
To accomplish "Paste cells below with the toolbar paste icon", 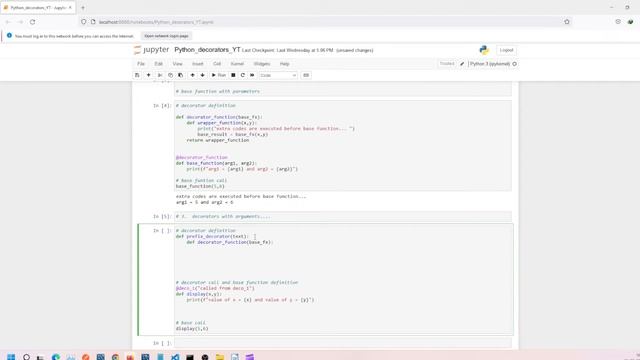I will tap(180, 75).
